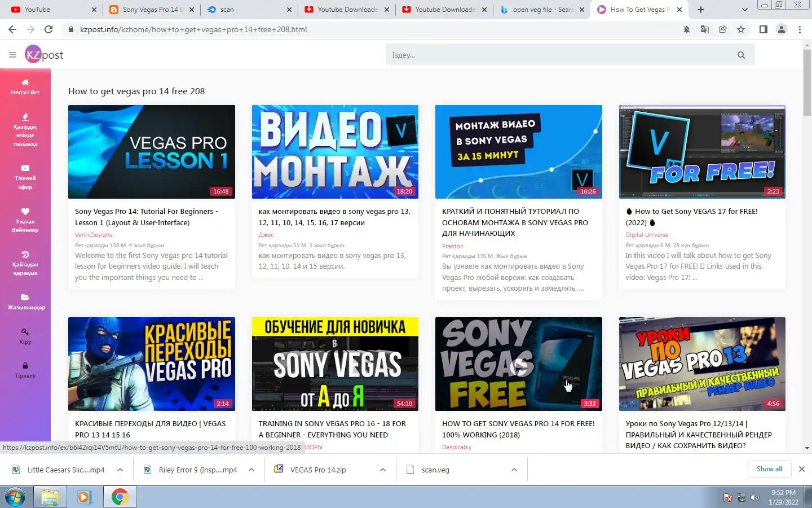Open media player from taskbar
This screenshot has width=812, height=508.
[84, 497]
